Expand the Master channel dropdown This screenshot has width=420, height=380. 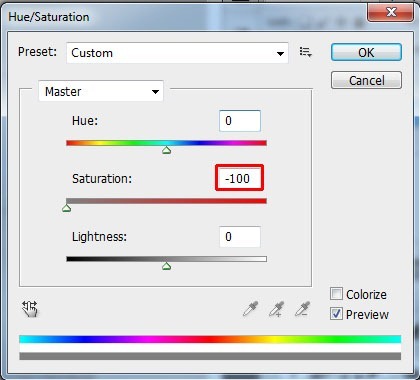click(101, 91)
